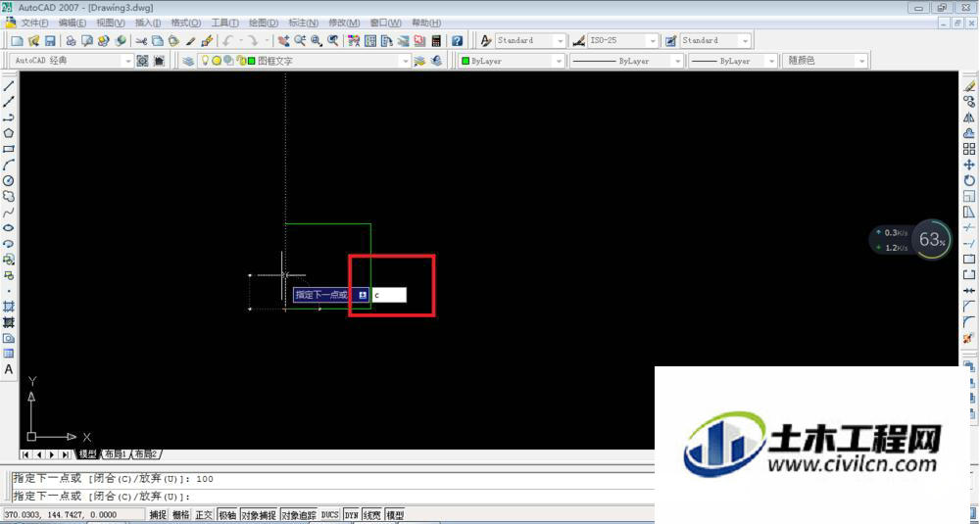980x524 pixels.
Task: Open the text style Standard dropdown
Action: coord(530,40)
